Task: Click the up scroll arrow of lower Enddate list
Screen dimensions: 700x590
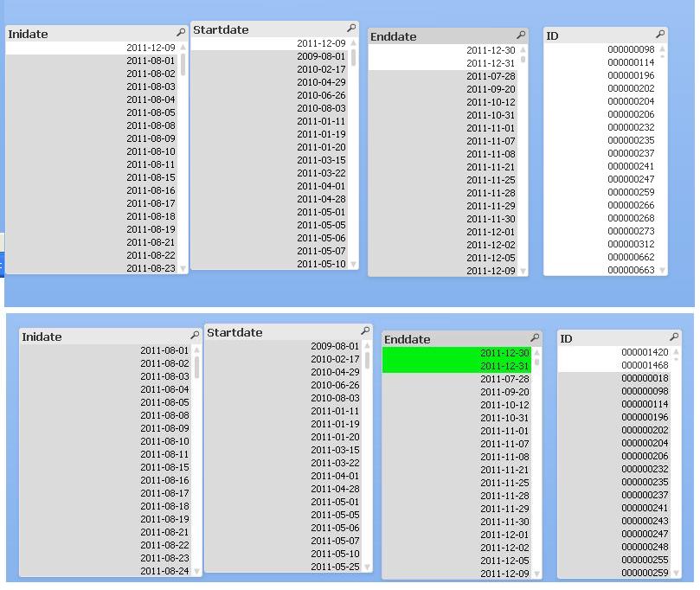Action: point(537,353)
